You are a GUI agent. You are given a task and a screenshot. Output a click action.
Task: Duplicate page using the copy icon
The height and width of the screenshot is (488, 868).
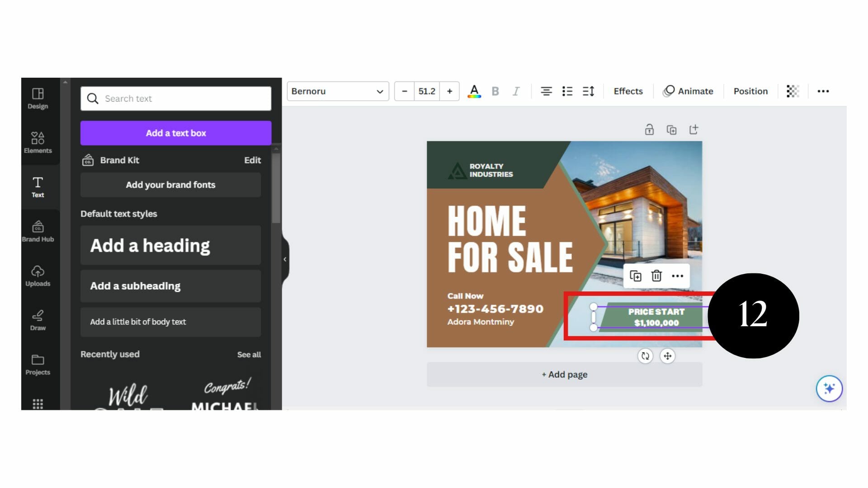coord(671,130)
